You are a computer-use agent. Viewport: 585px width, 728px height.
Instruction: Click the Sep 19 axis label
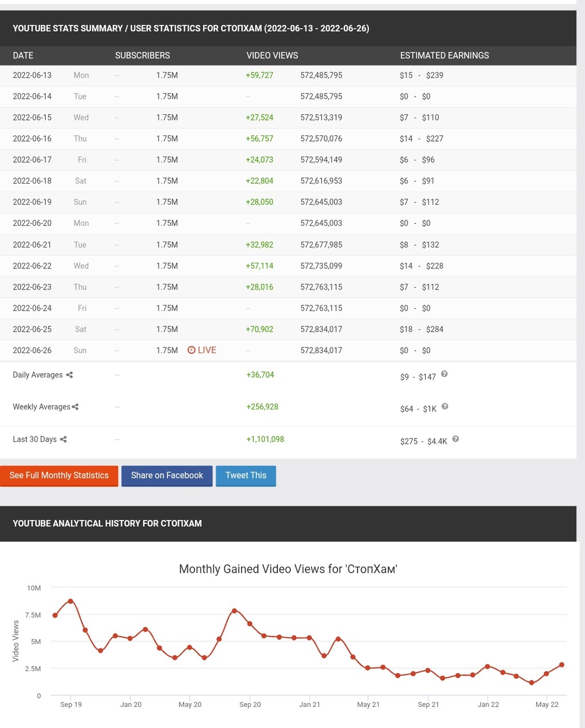71,704
